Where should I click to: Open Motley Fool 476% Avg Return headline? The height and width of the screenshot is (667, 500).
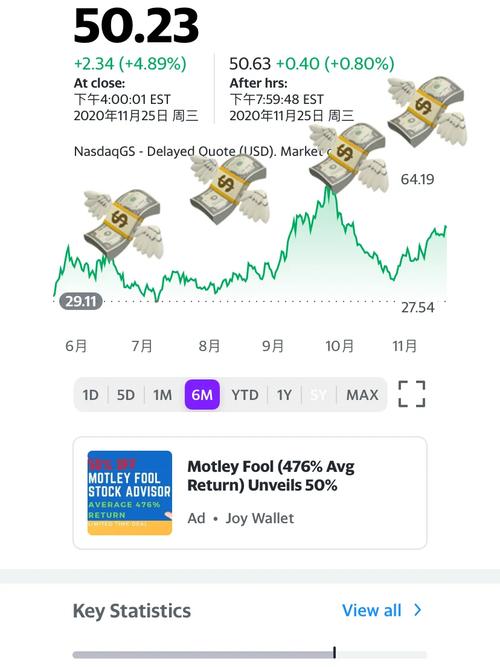click(271, 476)
